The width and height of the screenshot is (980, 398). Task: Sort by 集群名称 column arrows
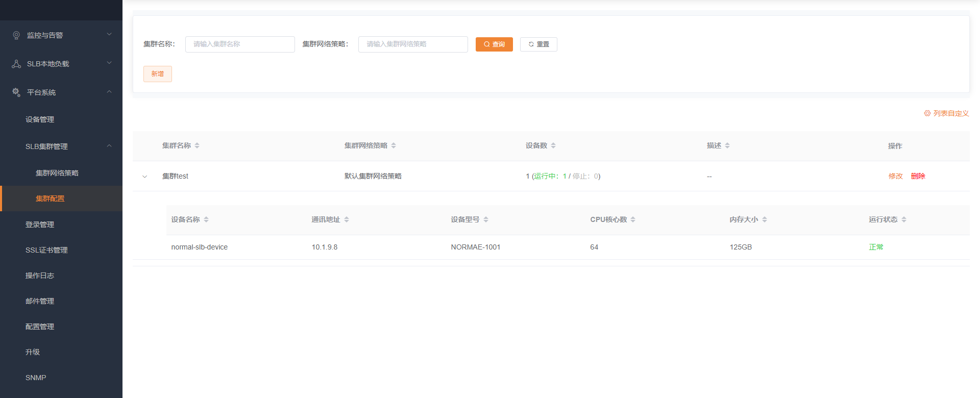tap(197, 145)
